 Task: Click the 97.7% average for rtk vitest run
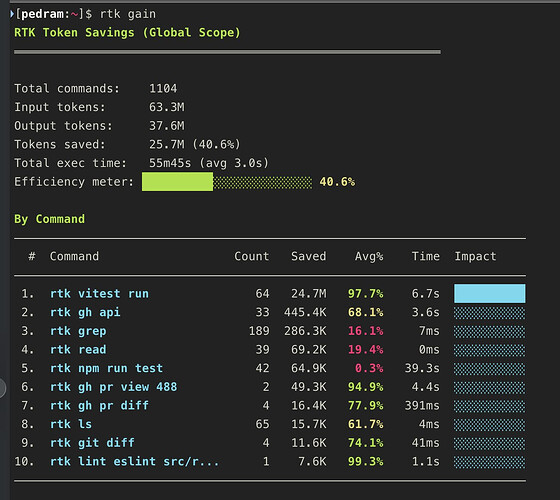365,294
